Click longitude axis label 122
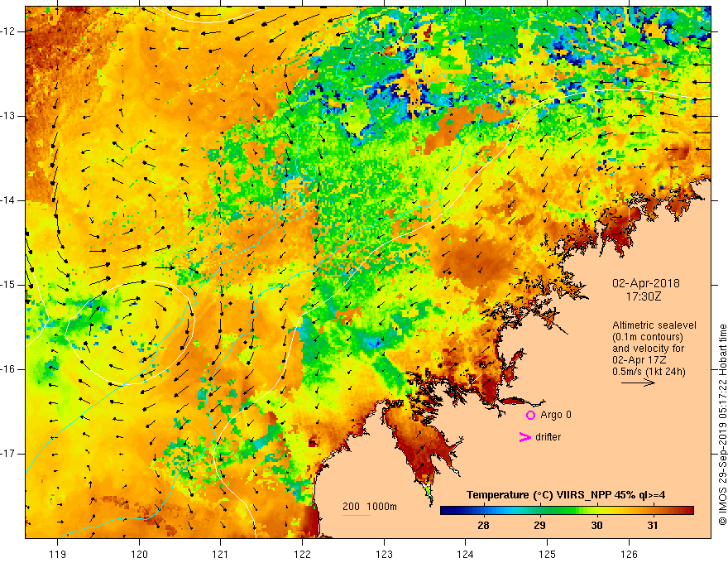Screen dimensions: 728x563 click(x=302, y=554)
